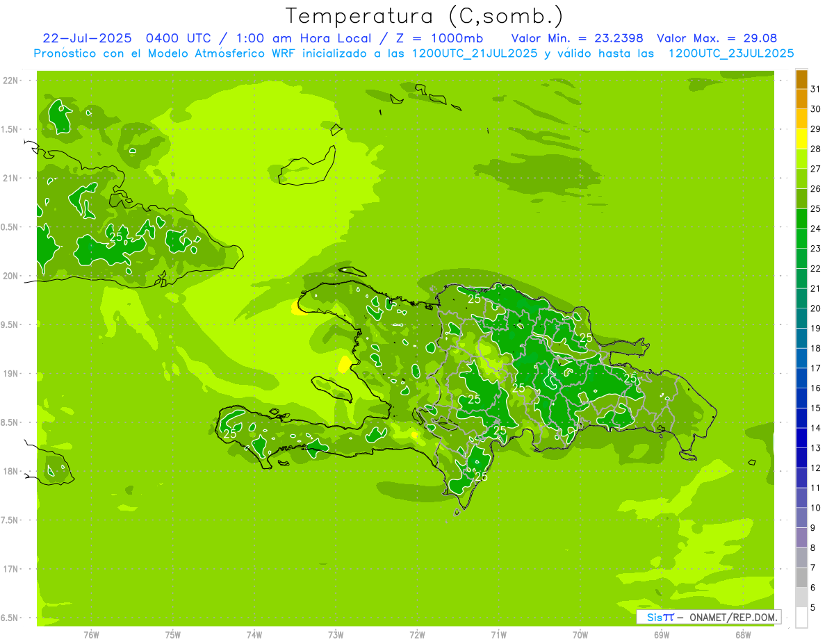Screen dimensions: 834x644
Task: Select the dark blue band between 12 and 13
Action: tap(801, 459)
